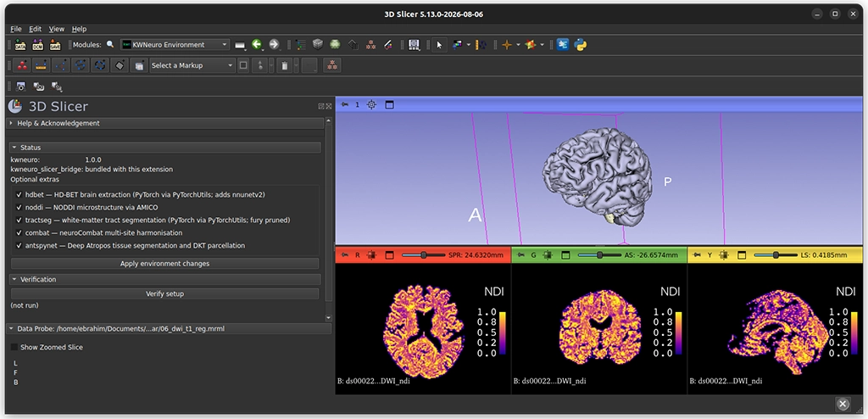Viewport: 868px width, 419px height.
Task: Create a new closed curve markup
Action: 100,65
